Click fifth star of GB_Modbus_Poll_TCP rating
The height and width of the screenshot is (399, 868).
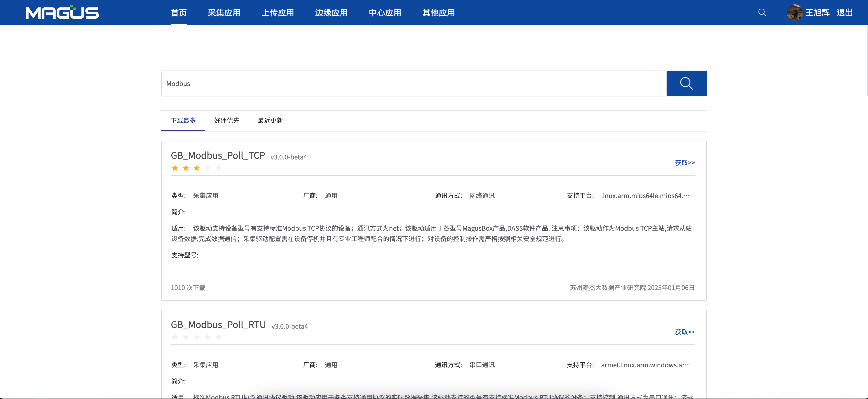[219, 168]
